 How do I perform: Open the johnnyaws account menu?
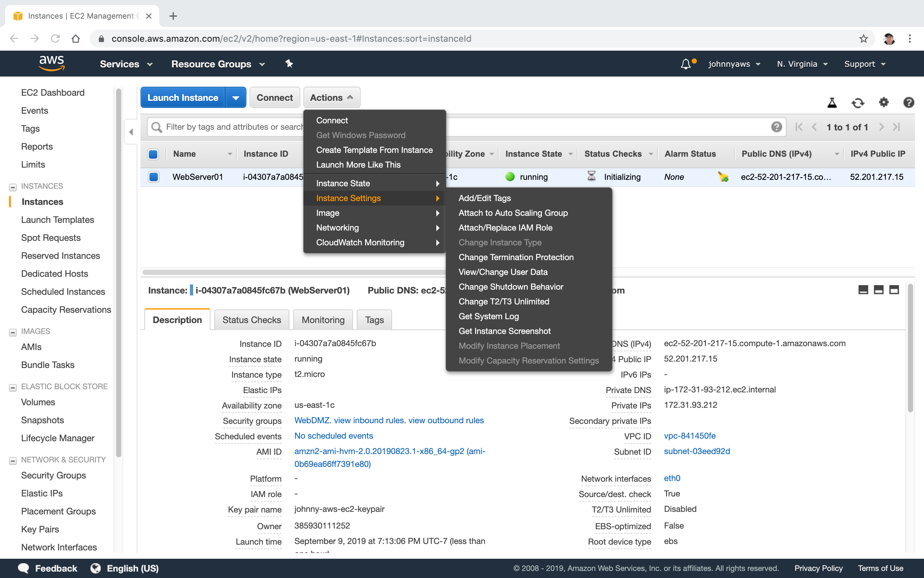point(734,64)
